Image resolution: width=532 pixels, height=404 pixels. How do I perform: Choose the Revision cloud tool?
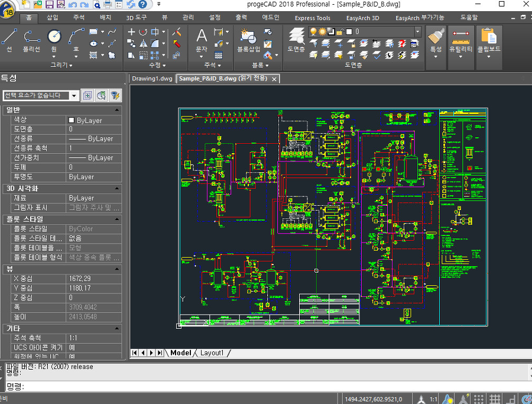[x=112, y=55]
